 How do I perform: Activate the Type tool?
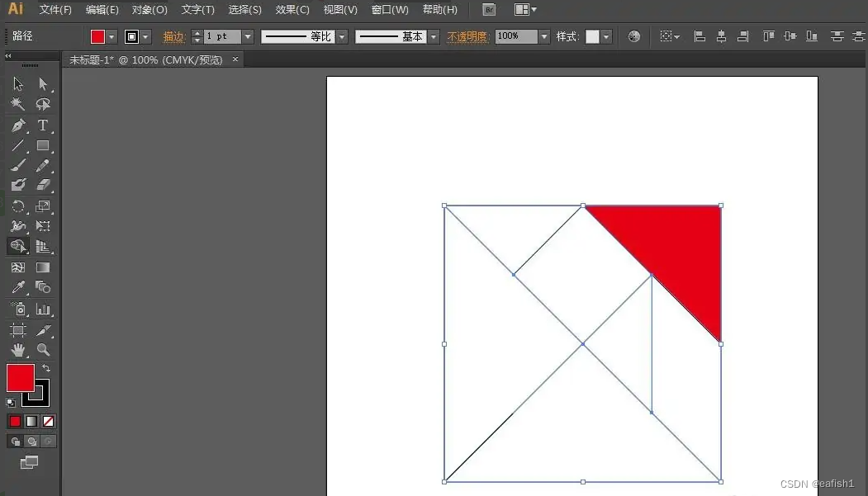click(x=43, y=125)
